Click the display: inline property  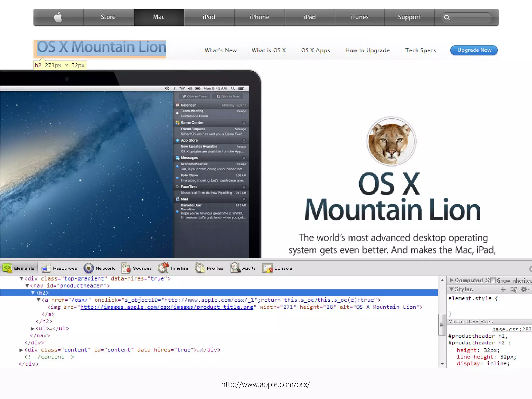483,364
